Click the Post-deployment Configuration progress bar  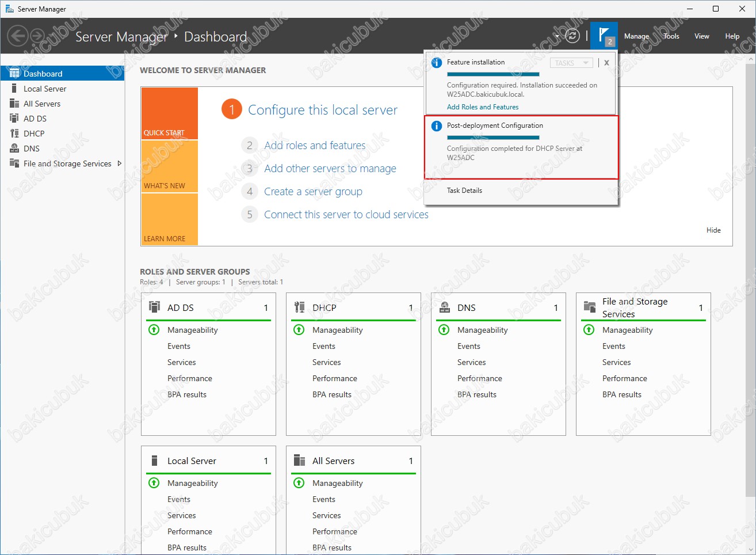493,138
